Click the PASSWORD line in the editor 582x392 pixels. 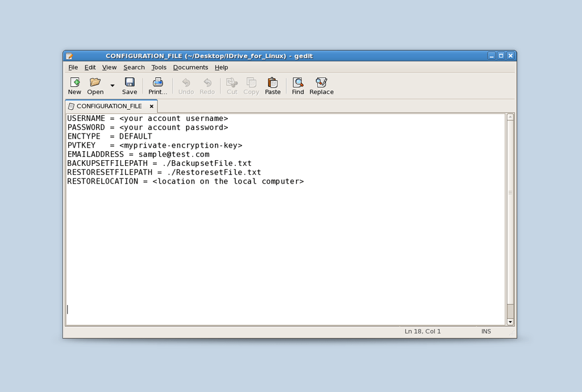pyautogui.click(x=148, y=127)
